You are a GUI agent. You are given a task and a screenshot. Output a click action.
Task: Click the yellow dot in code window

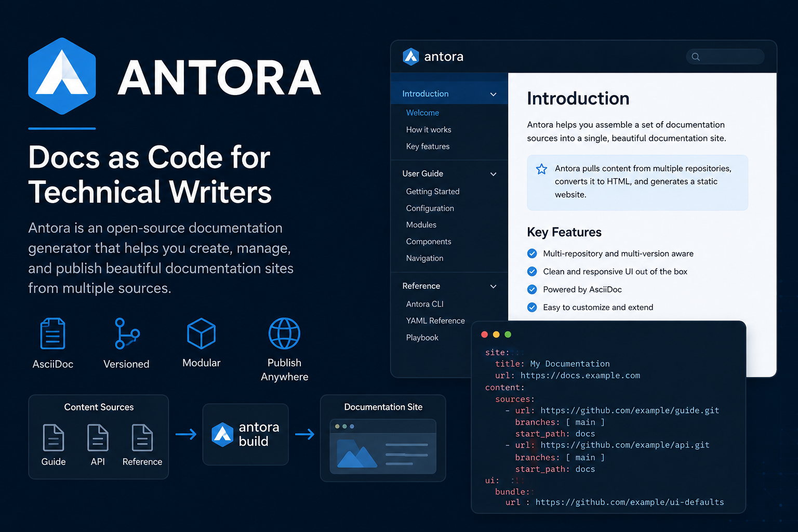pos(496,335)
